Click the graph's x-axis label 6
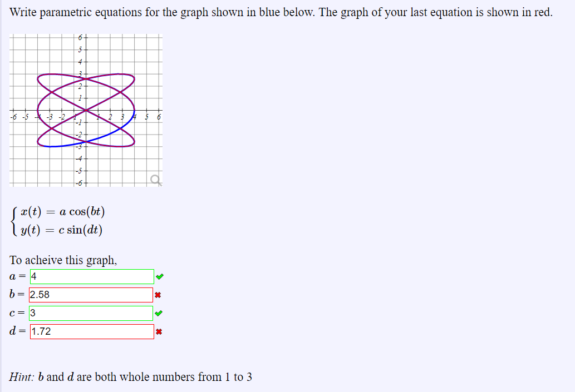575x392 pixels. tap(159, 117)
